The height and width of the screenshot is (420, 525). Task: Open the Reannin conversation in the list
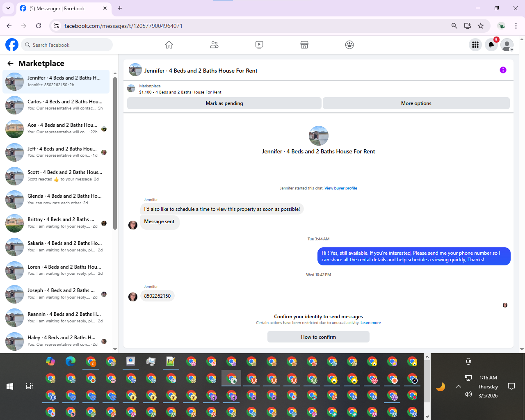56,318
